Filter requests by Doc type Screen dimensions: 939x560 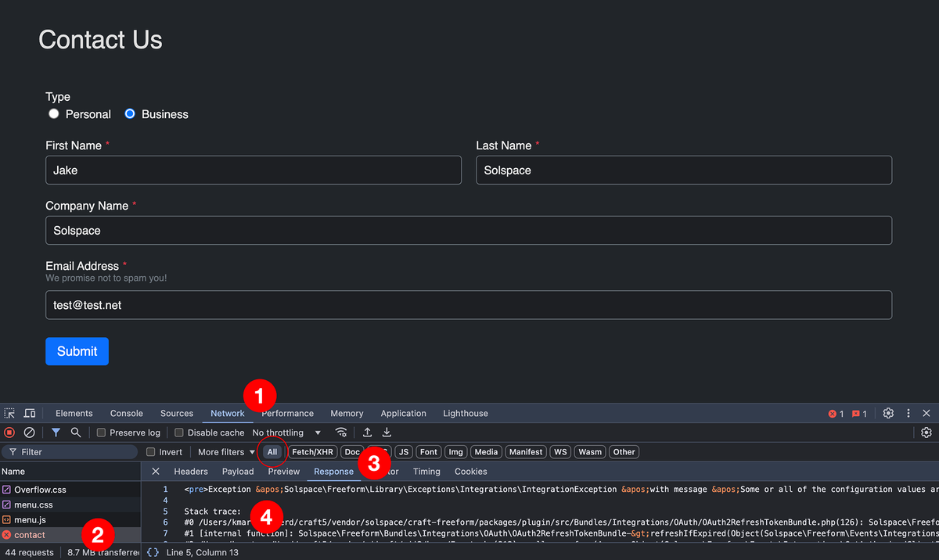(x=352, y=452)
